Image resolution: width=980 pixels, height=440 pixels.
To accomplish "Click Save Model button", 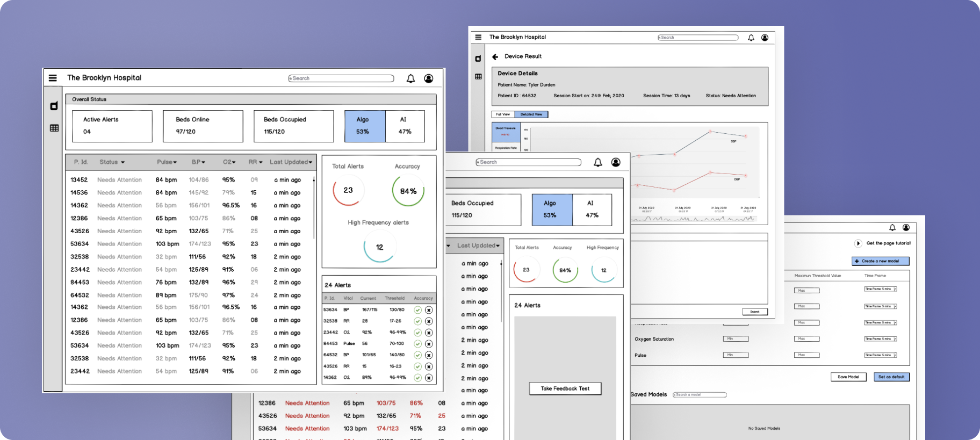I will pos(848,377).
